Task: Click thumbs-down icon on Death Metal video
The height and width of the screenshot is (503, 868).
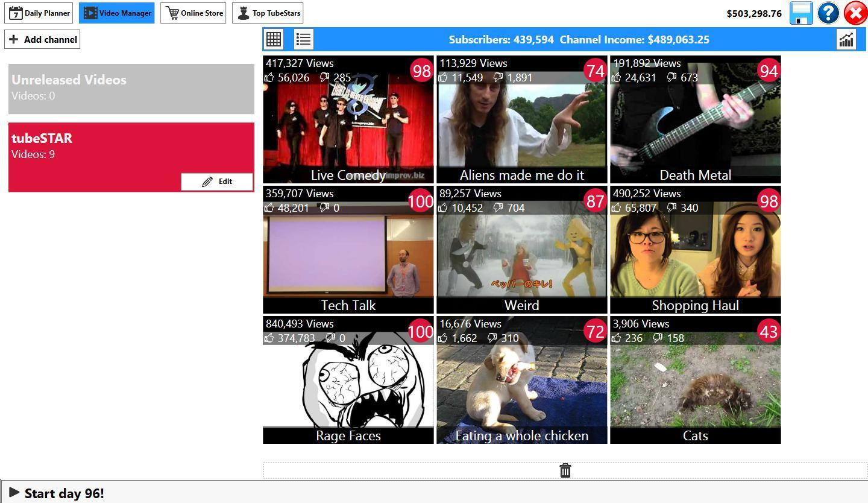Action: (671, 77)
